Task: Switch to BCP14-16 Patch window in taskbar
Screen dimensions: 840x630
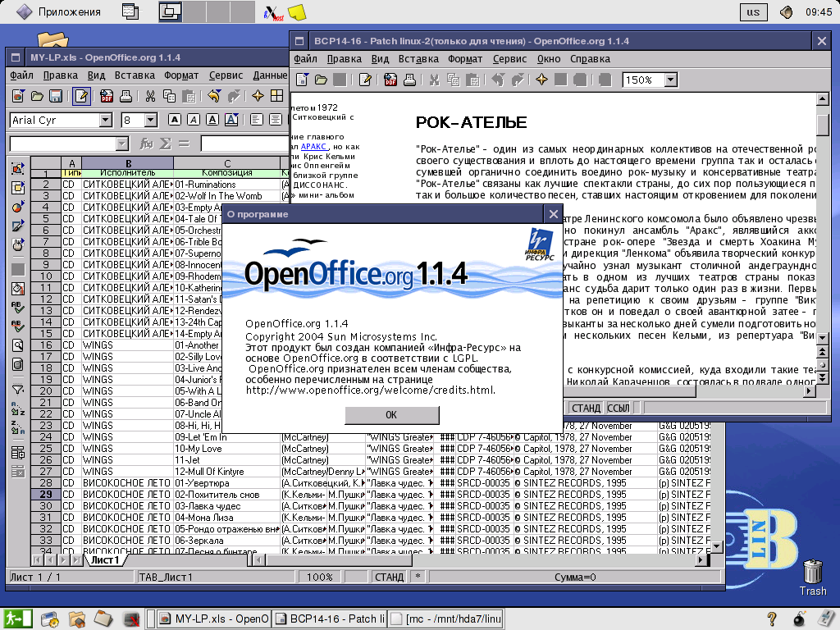Action: 330,619
